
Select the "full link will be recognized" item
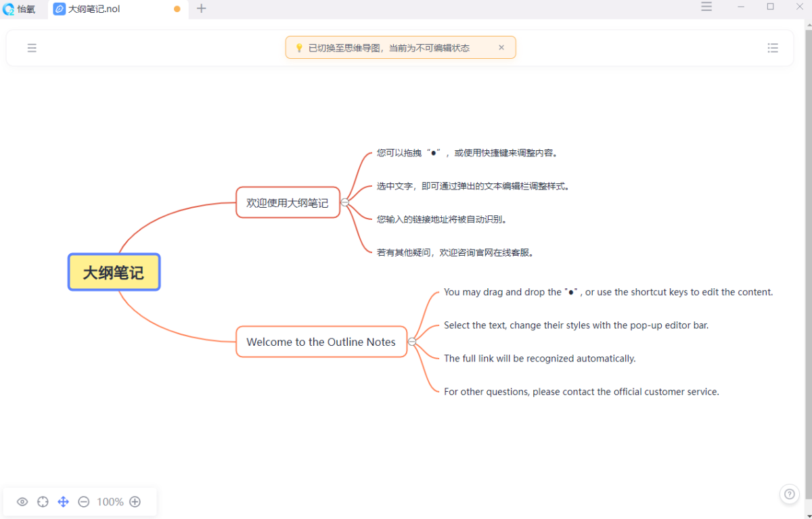click(539, 359)
